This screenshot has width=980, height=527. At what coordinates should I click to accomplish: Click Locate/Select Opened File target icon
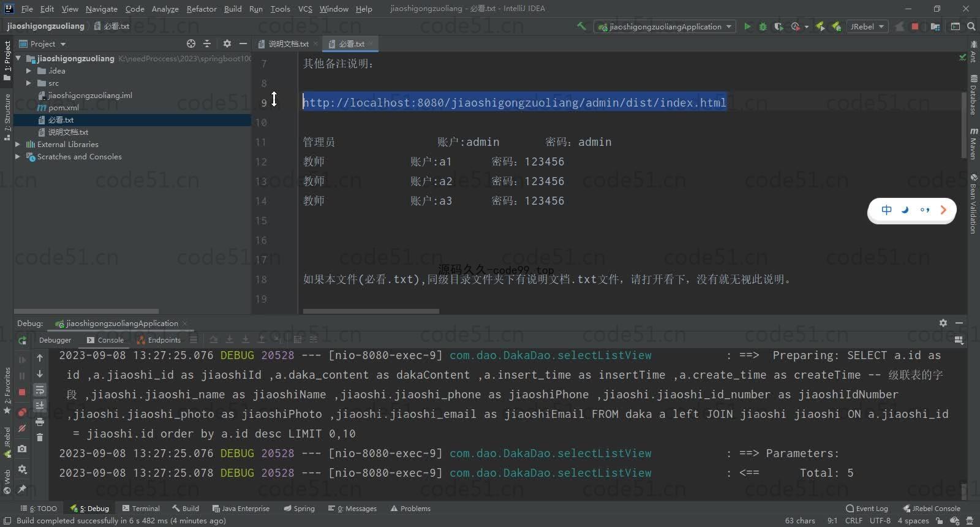click(x=191, y=44)
